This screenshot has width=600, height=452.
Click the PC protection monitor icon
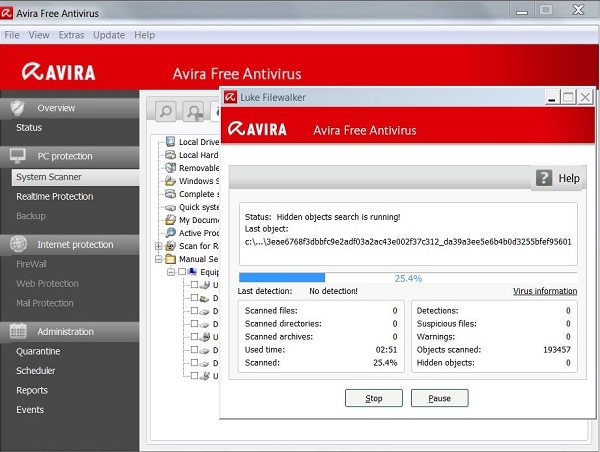tap(17, 156)
